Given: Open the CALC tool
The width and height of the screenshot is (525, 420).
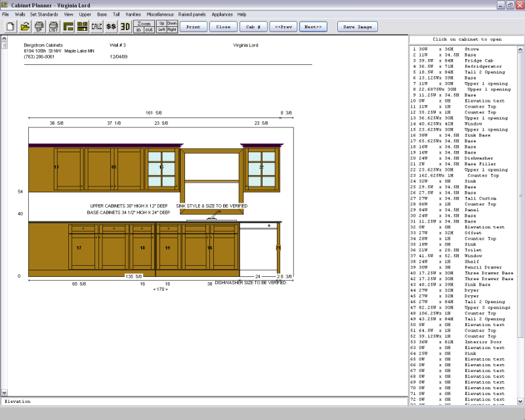Looking at the screenshot, I should point(96,26).
